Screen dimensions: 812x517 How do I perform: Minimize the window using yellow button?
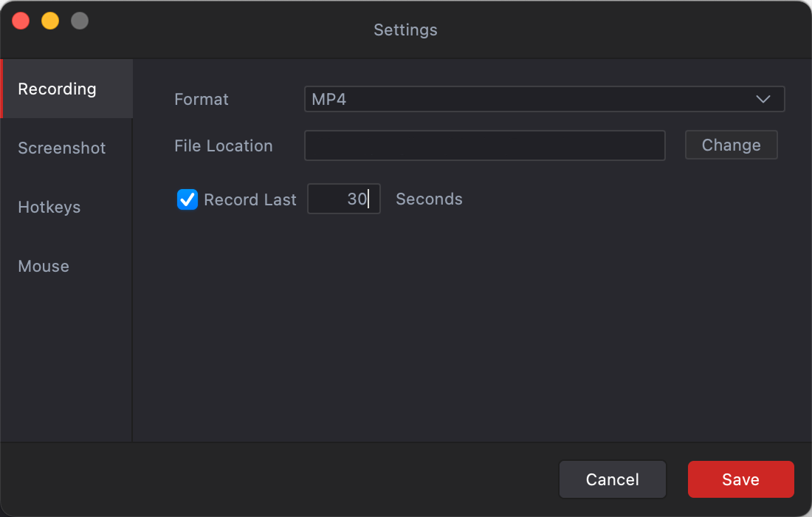click(50, 21)
